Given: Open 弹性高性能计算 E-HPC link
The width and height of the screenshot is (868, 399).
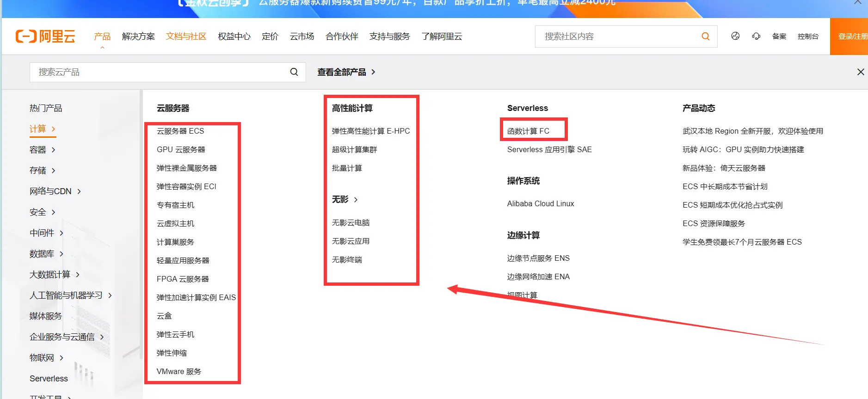Looking at the screenshot, I should tap(371, 131).
